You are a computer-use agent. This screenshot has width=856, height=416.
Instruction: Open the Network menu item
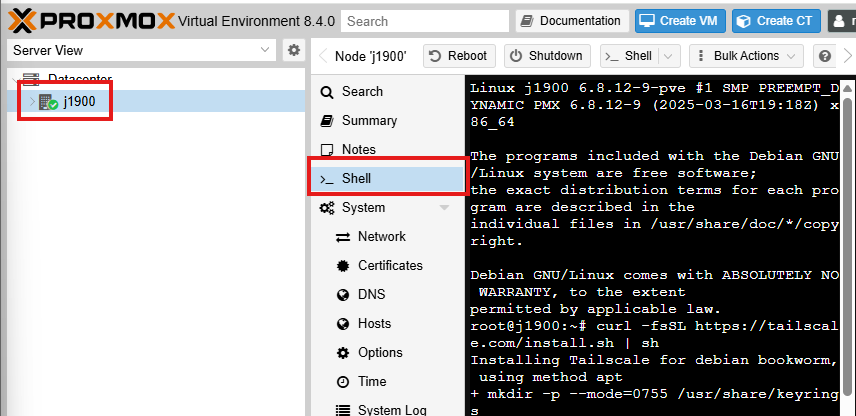[388, 236]
